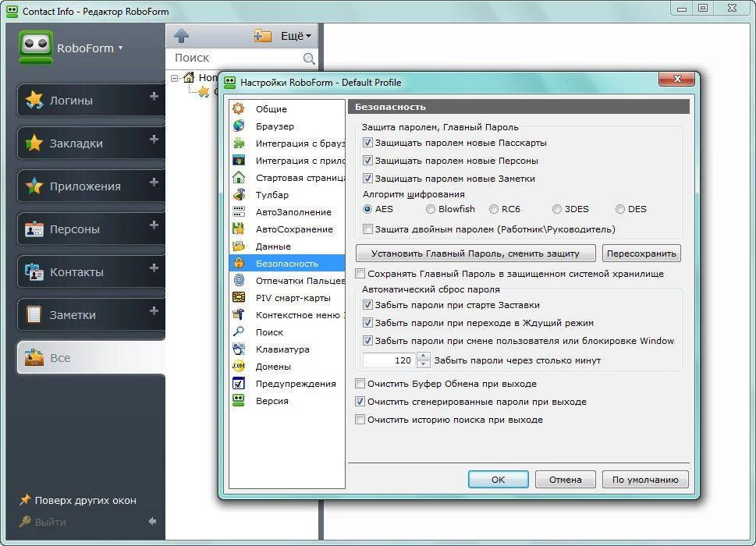Click the up arrow navigation icon in editor

pos(181,35)
